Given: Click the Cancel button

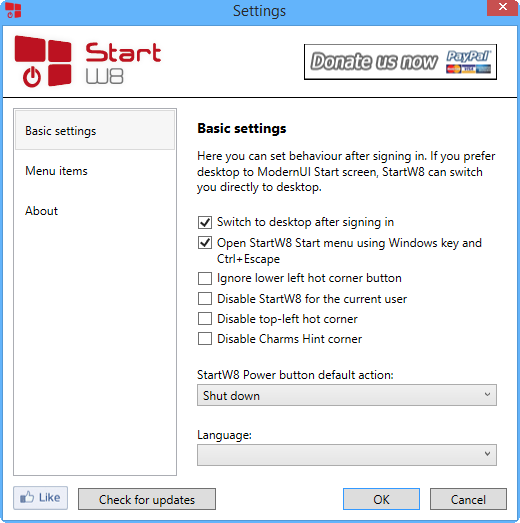Looking at the screenshot, I should coord(468,499).
